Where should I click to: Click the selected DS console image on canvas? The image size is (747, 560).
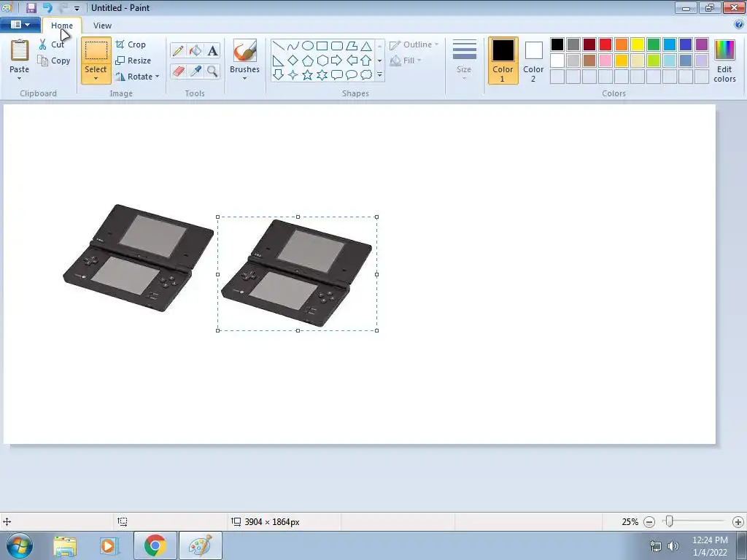click(x=297, y=273)
